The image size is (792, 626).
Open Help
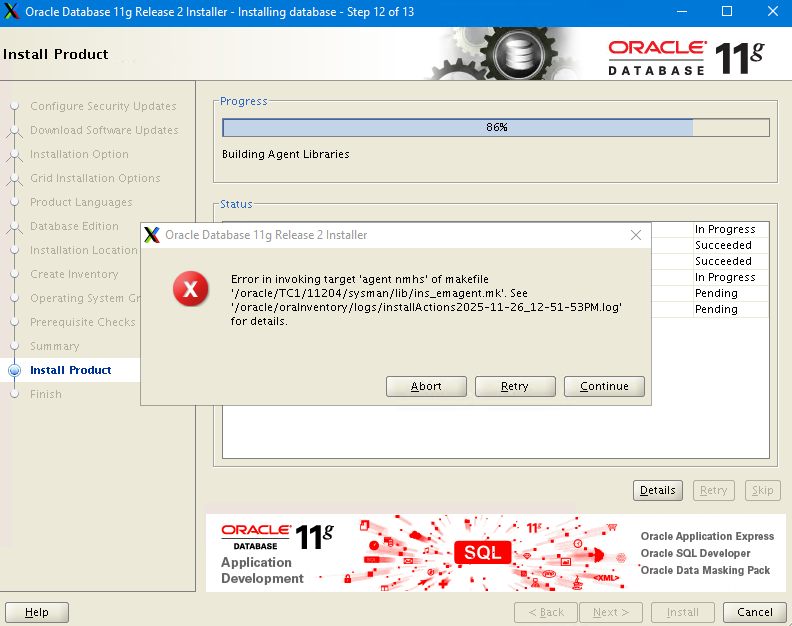click(x=37, y=612)
